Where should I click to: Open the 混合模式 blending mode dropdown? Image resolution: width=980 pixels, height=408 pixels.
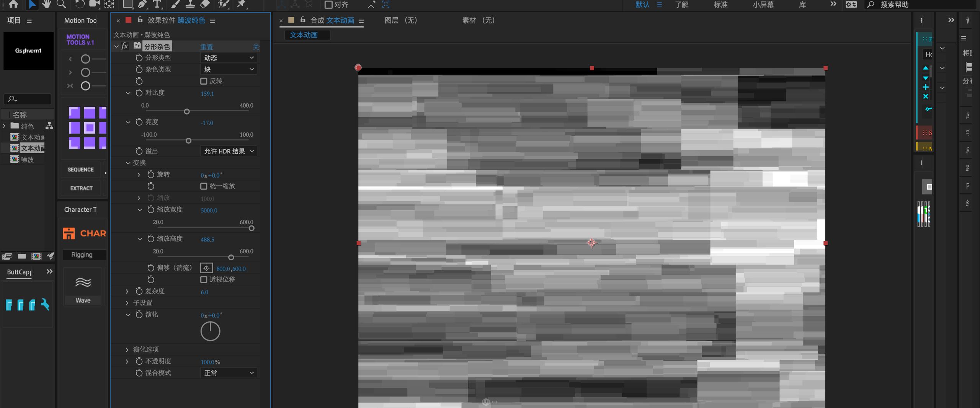(229, 373)
